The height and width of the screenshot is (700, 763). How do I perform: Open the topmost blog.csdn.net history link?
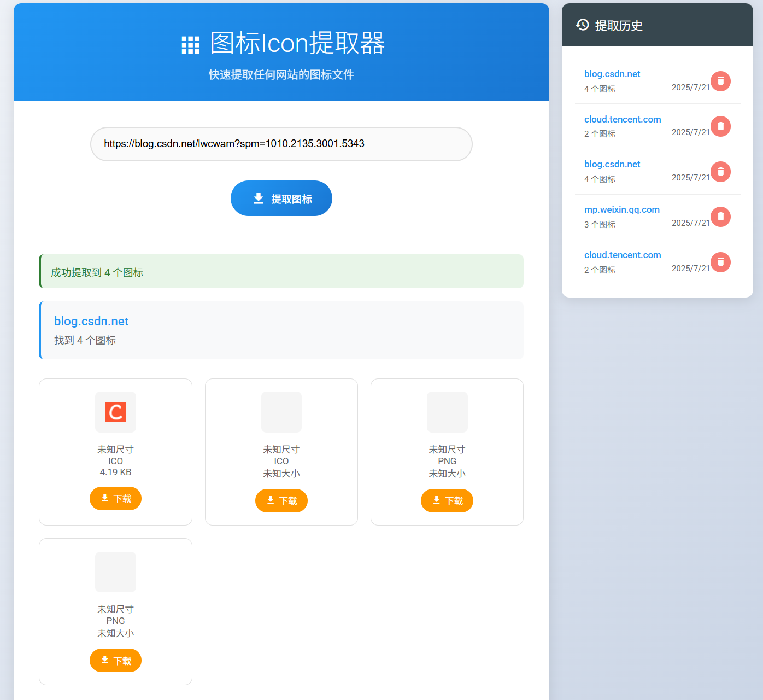pos(612,74)
